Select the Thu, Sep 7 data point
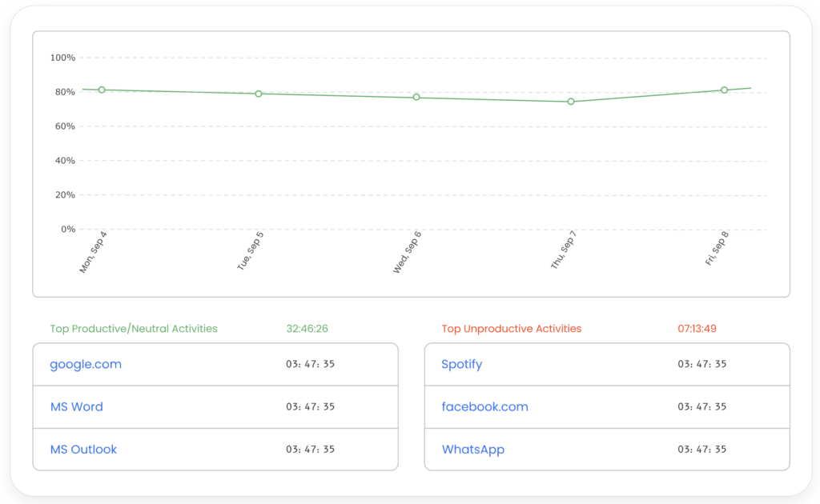 (x=571, y=102)
